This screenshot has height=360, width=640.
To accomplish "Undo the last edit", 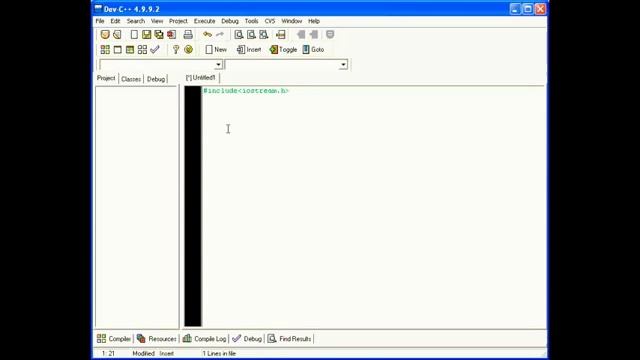I will (x=207, y=35).
